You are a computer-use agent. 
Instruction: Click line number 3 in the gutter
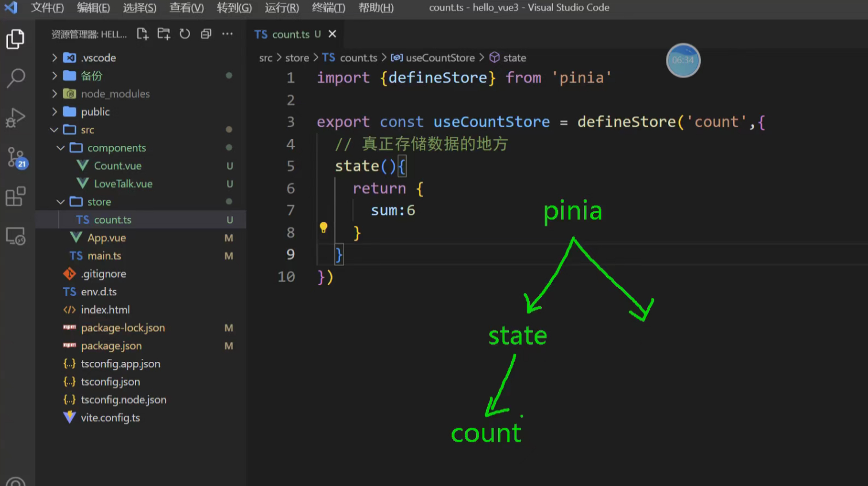[291, 122]
